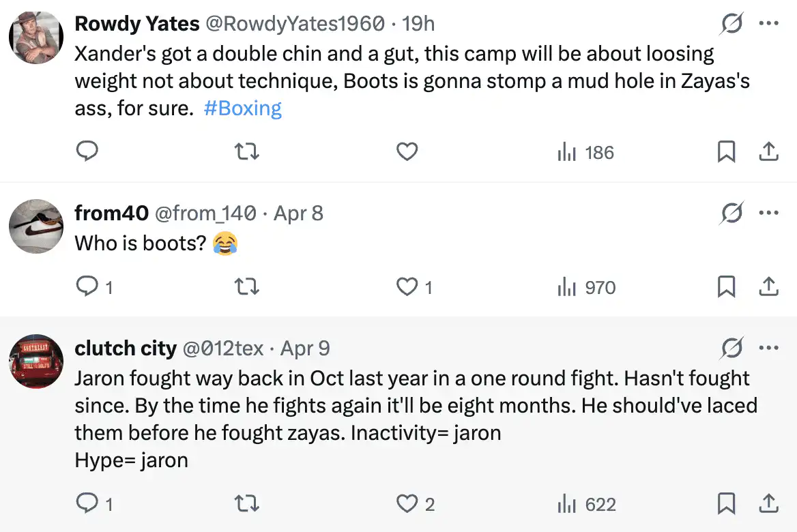Like clutch city's post
Viewport: 797px width, 532px height.
coord(407,503)
